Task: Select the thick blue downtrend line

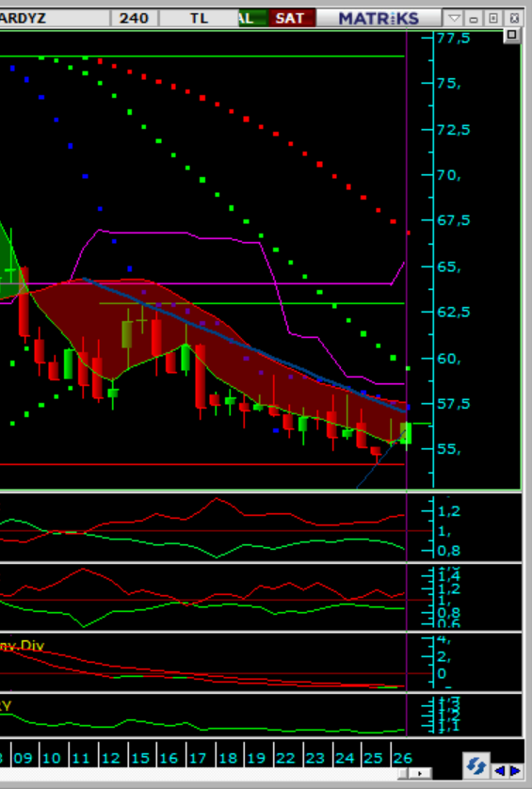Action: click(x=245, y=345)
